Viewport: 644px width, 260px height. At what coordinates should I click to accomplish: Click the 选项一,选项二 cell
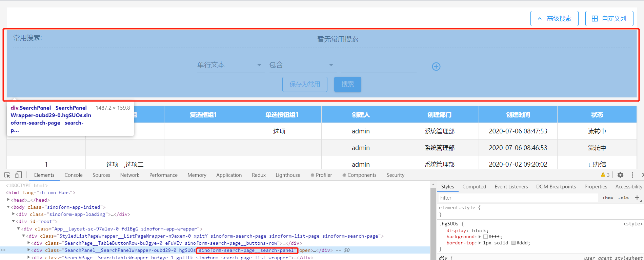125,164
